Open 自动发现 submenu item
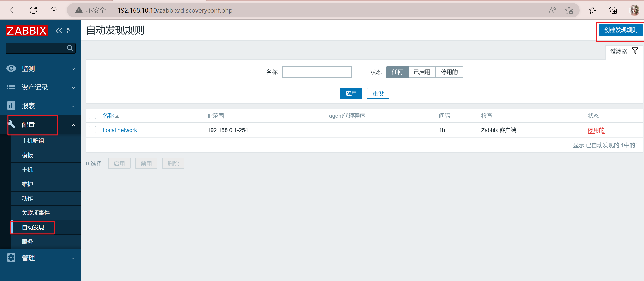Viewport: 644px width, 281px height. [x=46, y=227]
